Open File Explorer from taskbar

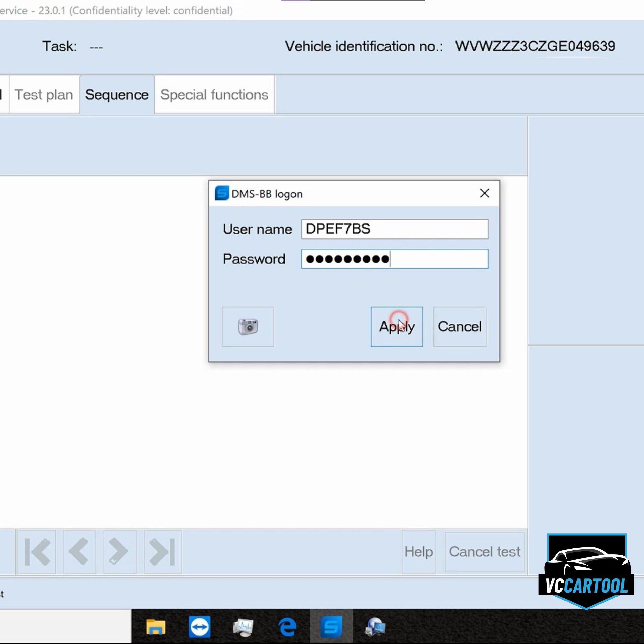[x=156, y=627]
